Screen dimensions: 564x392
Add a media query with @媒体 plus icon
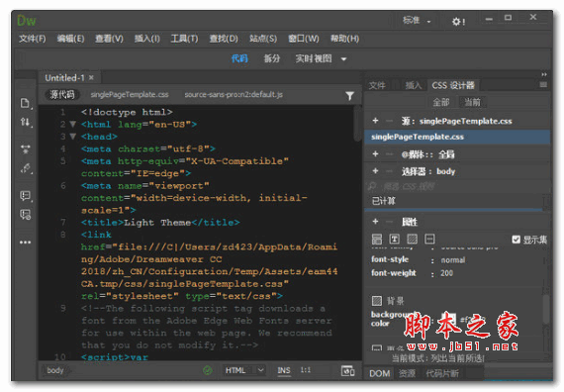click(x=376, y=154)
